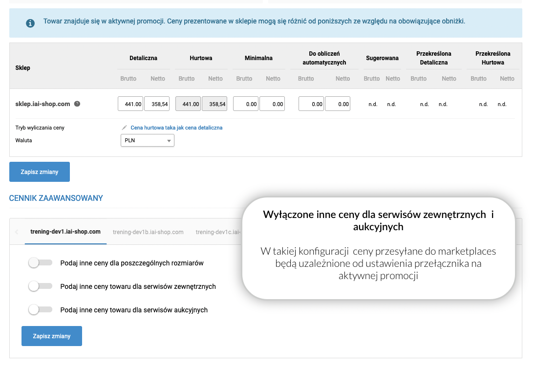Focus the Minimalna netto price field
This screenshot has height=392, width=536.
coord(272,104)
